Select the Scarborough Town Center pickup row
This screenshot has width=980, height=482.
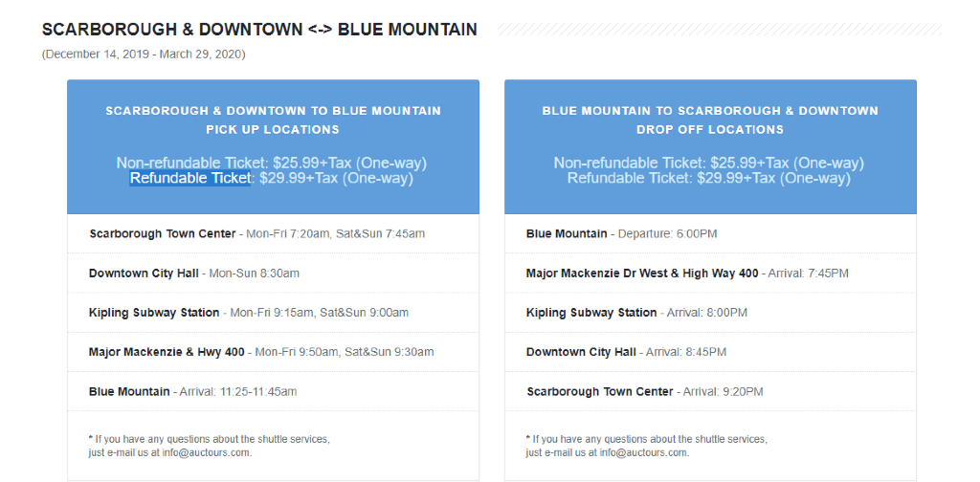click(273, 234)
